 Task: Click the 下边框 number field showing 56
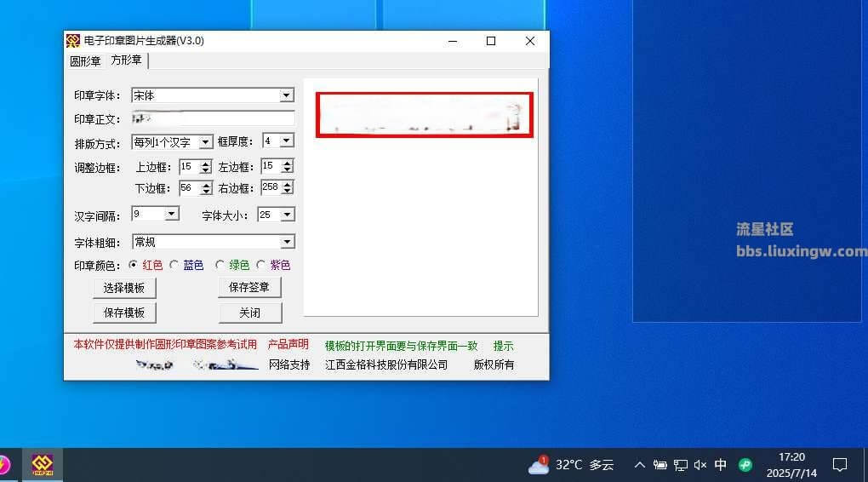pos(190,188)
